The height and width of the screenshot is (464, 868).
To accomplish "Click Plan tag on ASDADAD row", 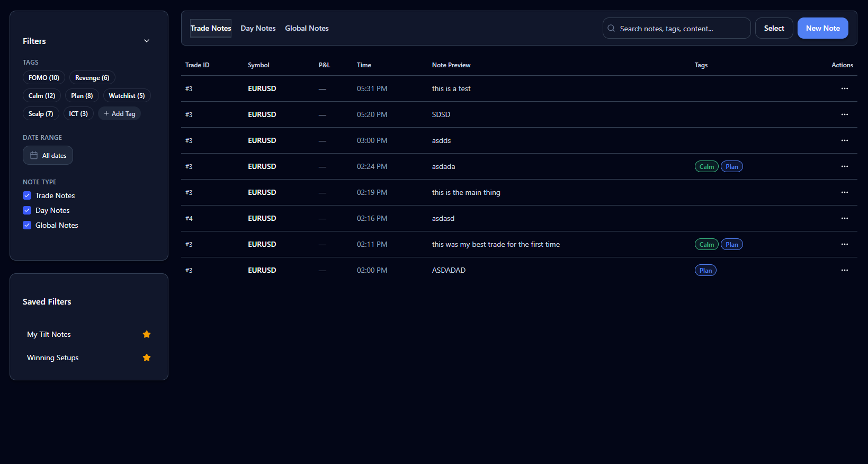I will pyautogui.click(x=705, y=270).
